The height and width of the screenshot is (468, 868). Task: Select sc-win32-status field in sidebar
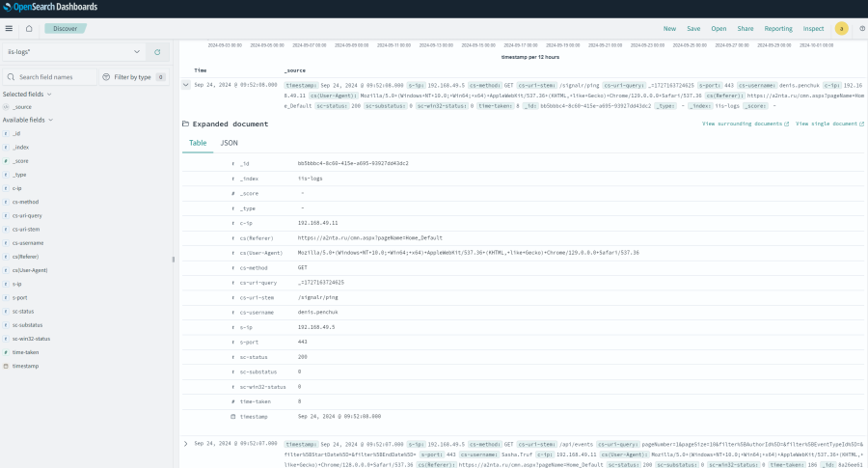point(31,339)
